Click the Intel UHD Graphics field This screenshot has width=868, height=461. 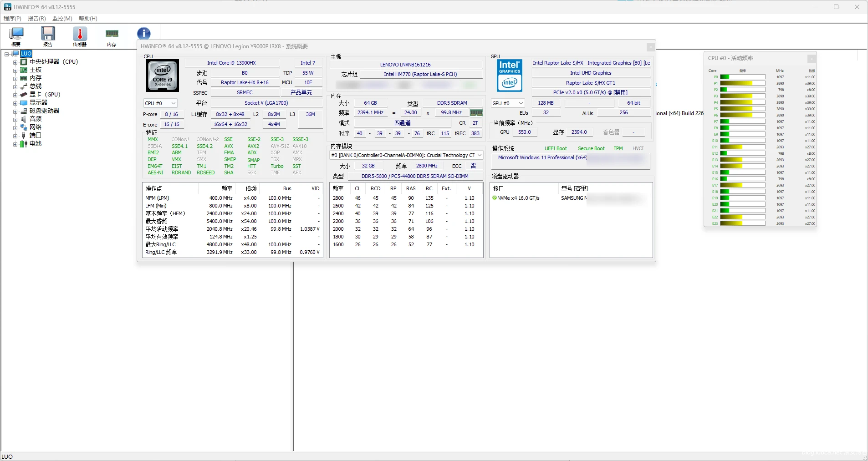click(x=591, y=73)
